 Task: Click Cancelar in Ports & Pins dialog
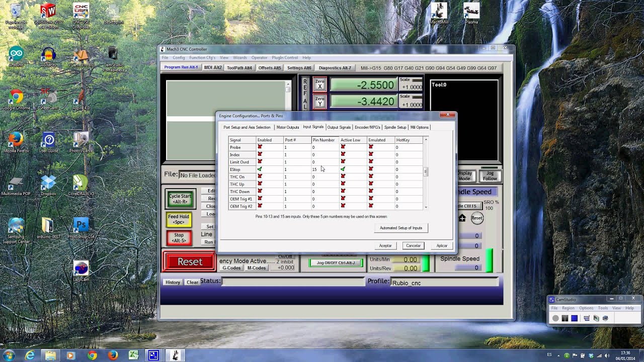[x=414, y=245]
